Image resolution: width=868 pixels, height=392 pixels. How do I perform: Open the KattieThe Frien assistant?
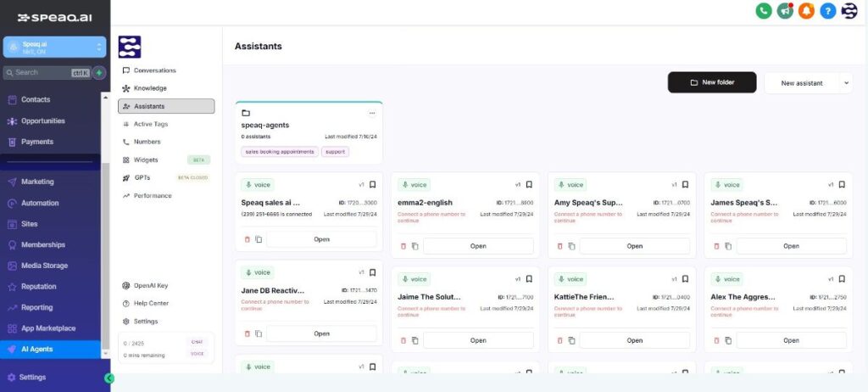(635, 340)
